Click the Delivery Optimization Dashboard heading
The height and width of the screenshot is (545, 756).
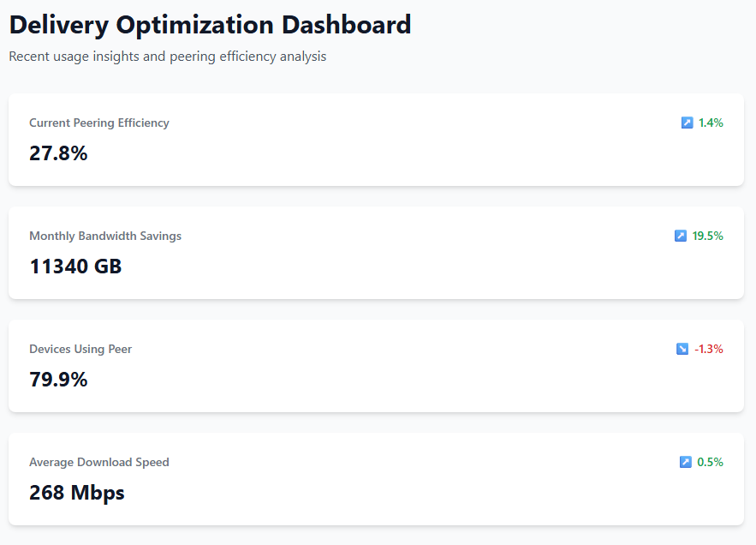pos(211,25)
